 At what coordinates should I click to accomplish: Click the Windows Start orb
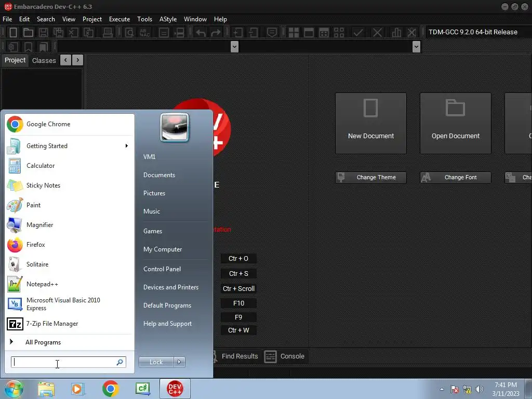click(x=14, y=389)
